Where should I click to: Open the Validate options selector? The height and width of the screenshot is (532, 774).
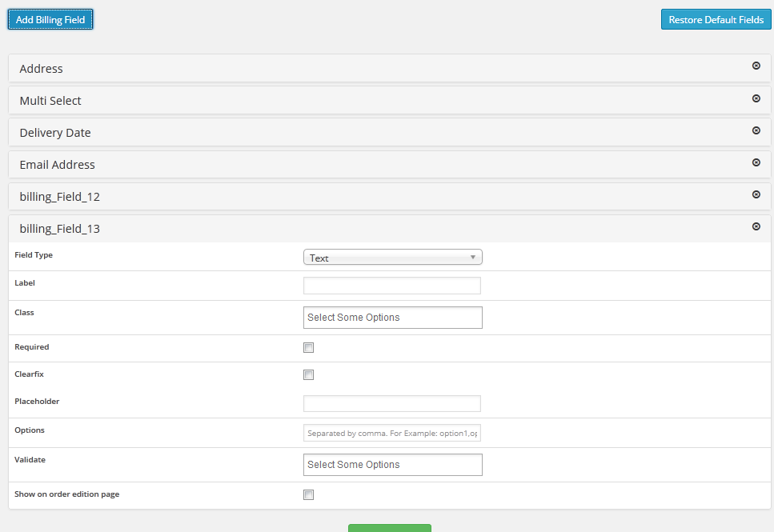(x=392, y=465)
